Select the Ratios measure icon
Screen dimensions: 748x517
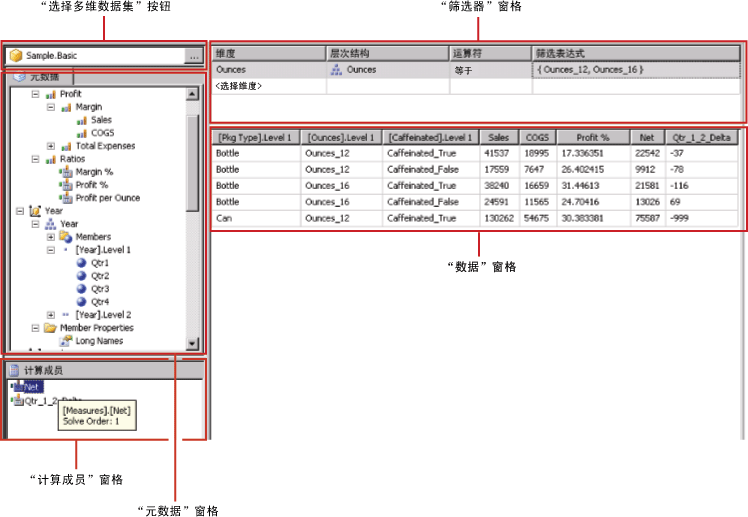click(51, 159)
